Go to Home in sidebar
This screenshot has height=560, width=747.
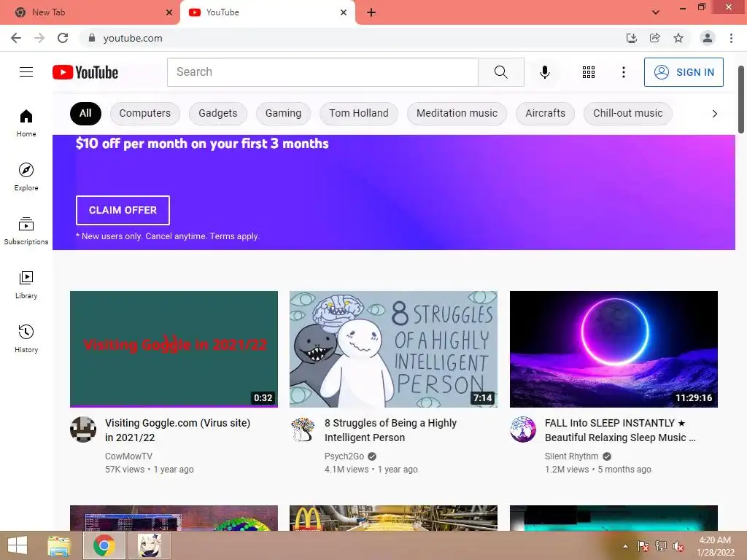(x=26, y=122)
